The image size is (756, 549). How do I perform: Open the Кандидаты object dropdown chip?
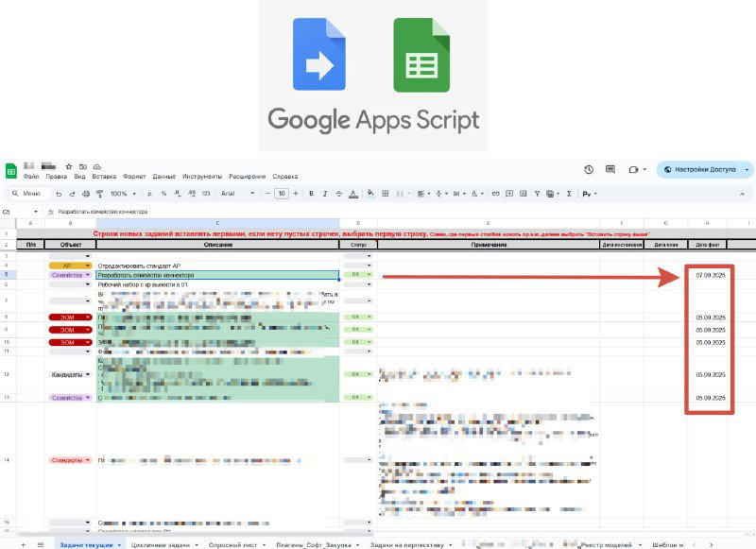tap(70, 374)
